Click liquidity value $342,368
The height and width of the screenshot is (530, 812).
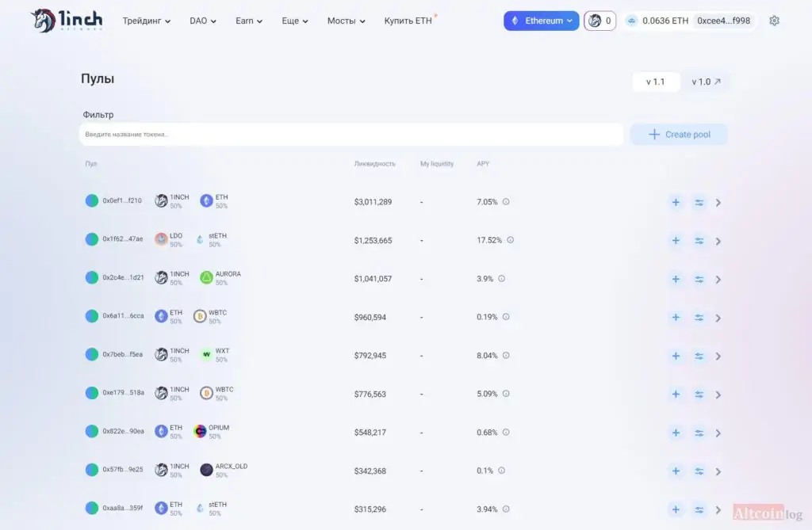[x=370, y=471]
